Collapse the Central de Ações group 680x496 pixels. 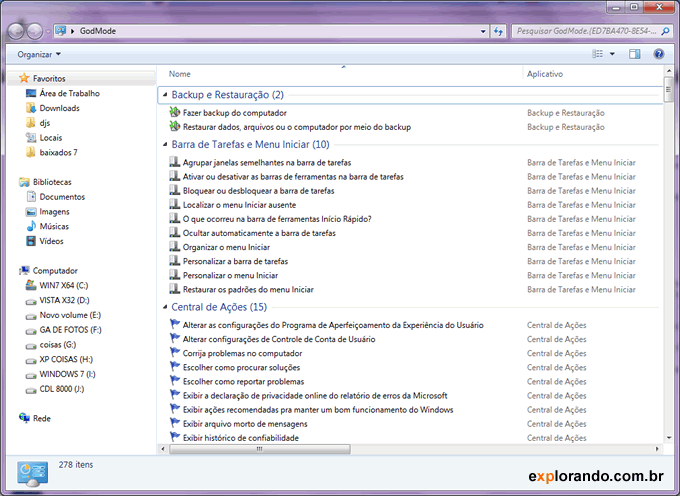(x=165, y=307)
